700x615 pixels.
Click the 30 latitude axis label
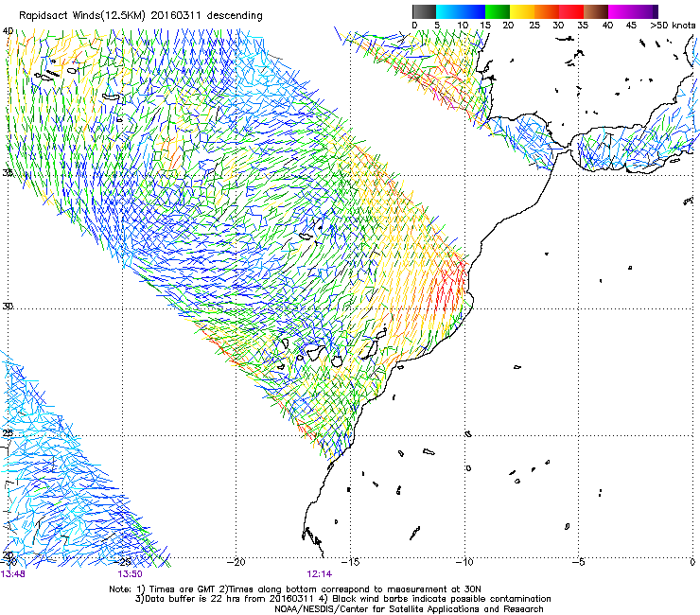[x=8, y=307]
